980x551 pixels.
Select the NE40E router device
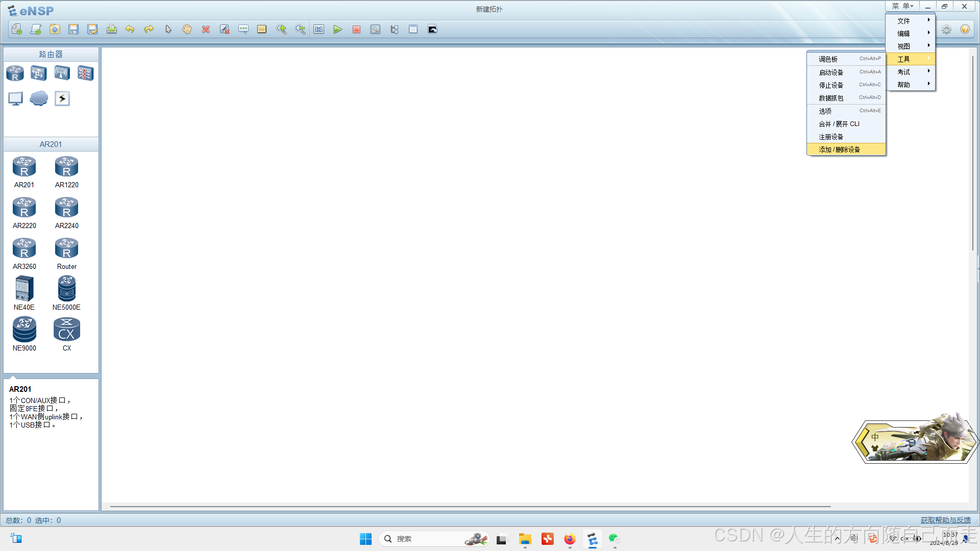point(24,293)
